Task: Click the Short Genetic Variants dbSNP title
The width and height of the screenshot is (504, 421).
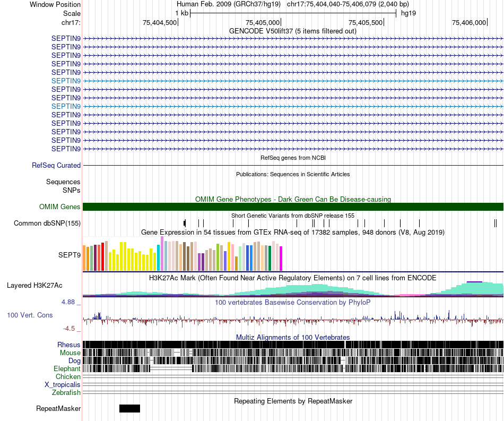Action: point(293,216)
